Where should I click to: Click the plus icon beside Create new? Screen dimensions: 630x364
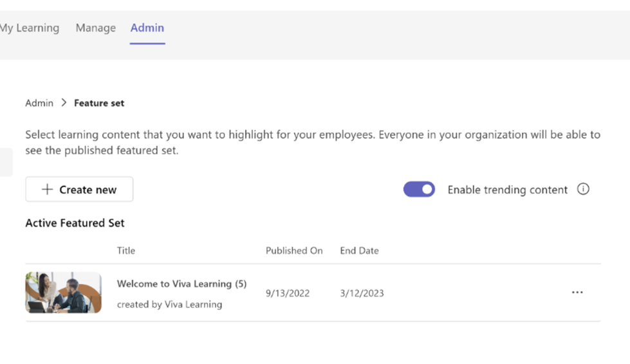coord(47,190)
